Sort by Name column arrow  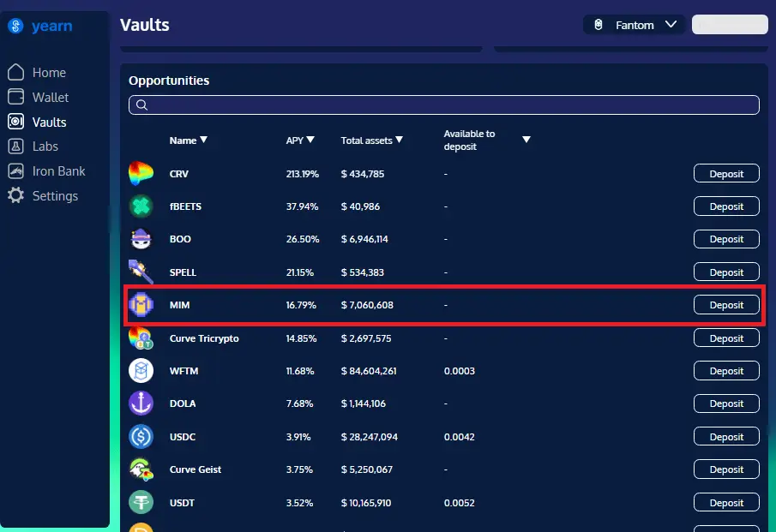point(203,140)
